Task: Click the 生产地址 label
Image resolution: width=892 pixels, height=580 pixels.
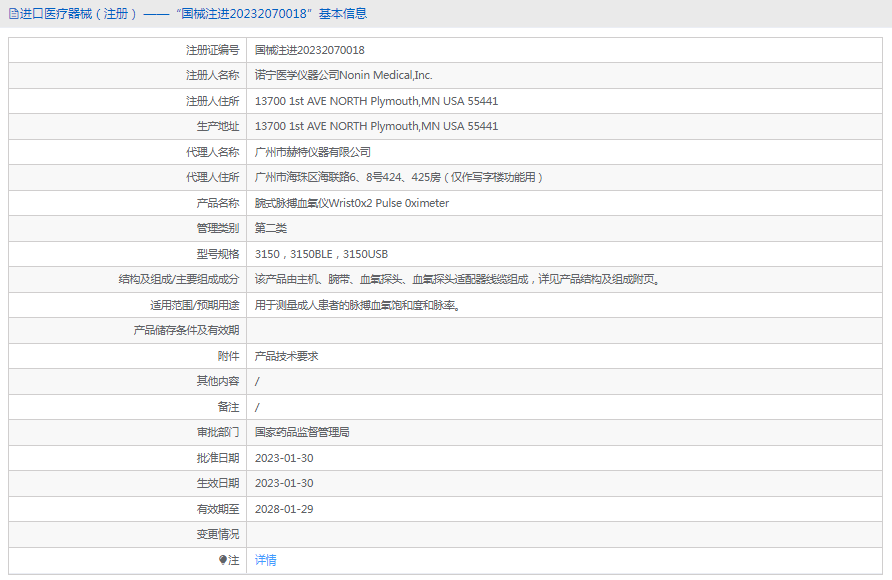Action: coord(218,126)
